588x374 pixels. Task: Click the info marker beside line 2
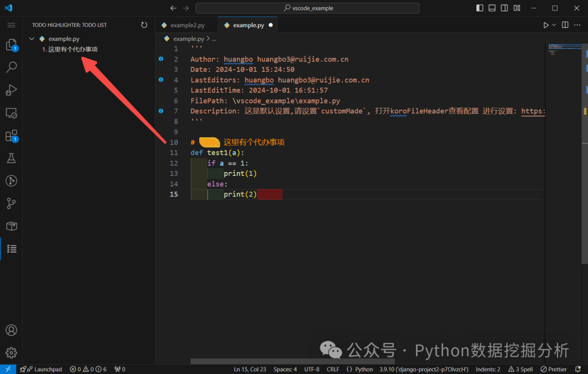(x=161, y=59)
